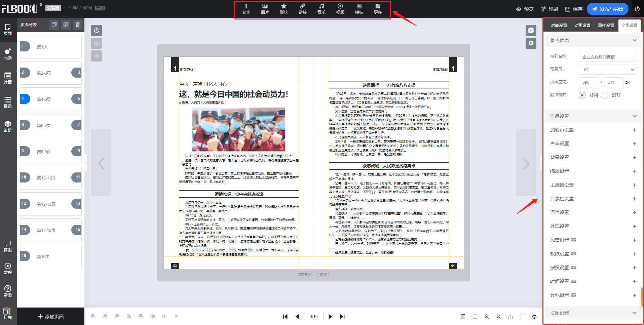The image size is (644, 325).
Task: Flip to previous spread with left arrow
Action: (101, 163)
